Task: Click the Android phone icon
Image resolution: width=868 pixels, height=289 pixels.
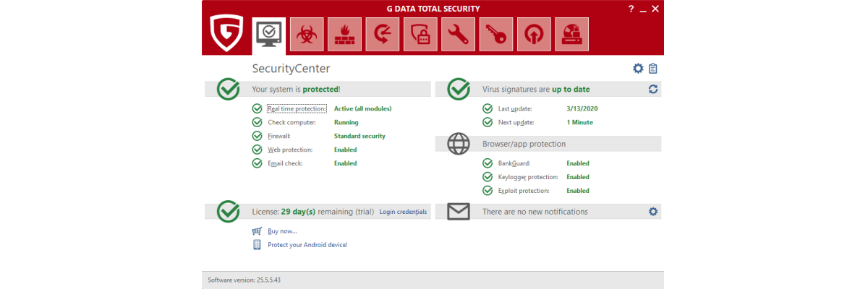Action: 257,245
